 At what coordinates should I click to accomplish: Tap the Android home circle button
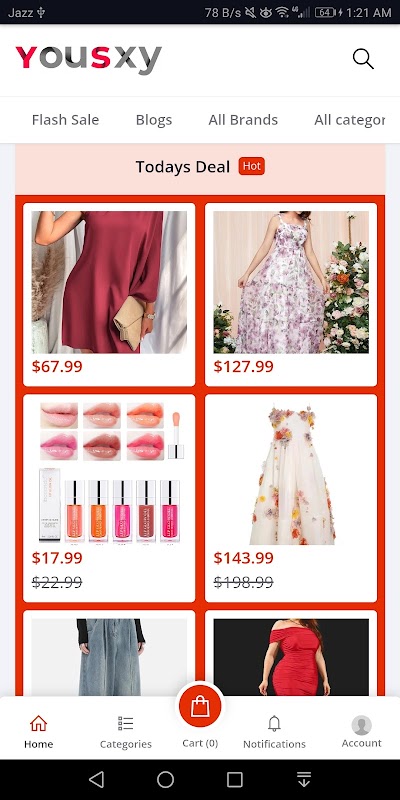tap(165, 779)
